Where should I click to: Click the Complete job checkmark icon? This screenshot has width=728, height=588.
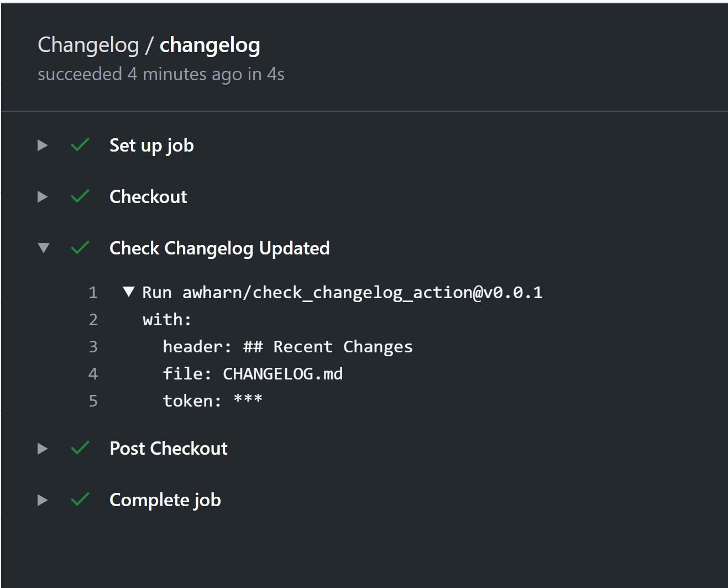(79, 499)
